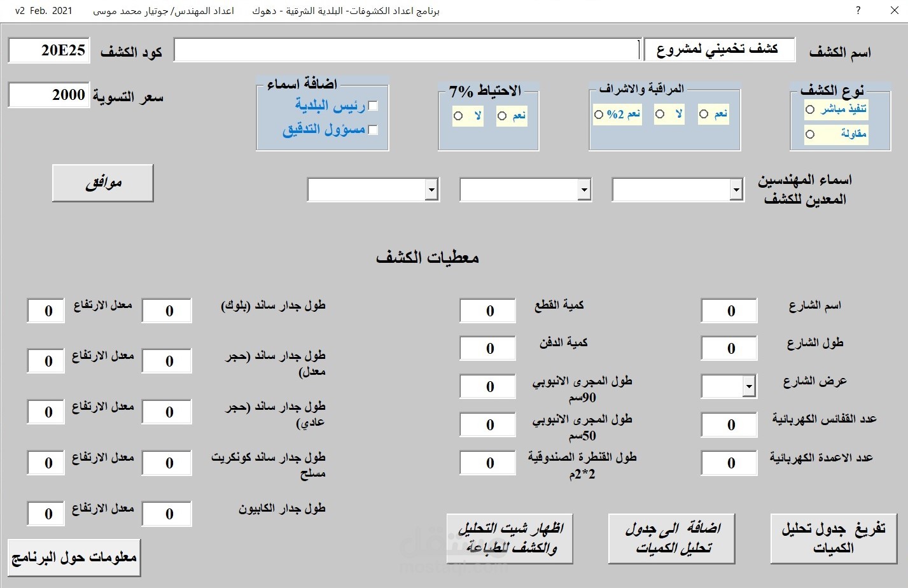Screen dimensions: 908x588
Task: Click طول جدار ساند كونكريت مسلح field
Action: [167, 463]
